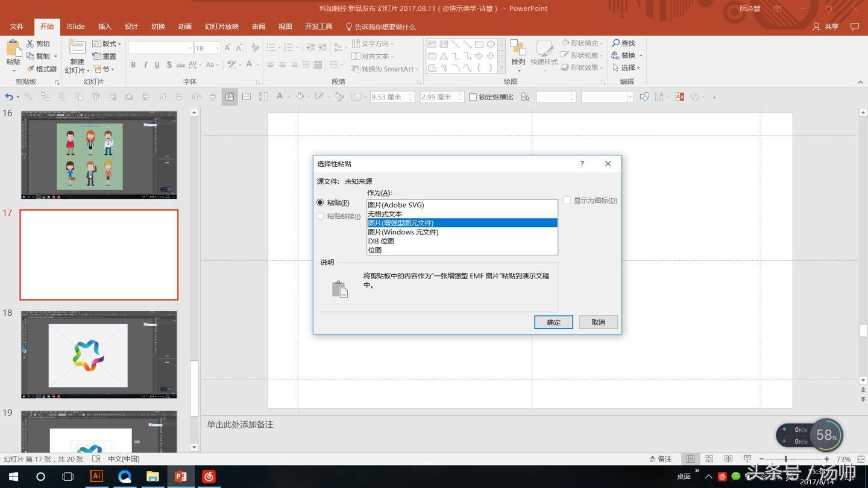Click the Share (共享) button
This screenshot has width=868, height=488.
(x=826, y=27)
